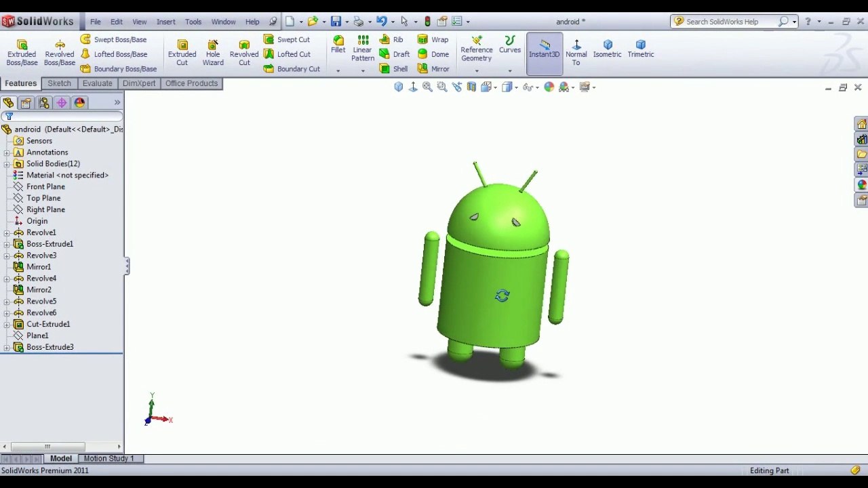Image resolution: width=868 pixels, height=488 pixels.
Task: Choose the Lofted Cut feature
Action: click(x=288, y=54)
